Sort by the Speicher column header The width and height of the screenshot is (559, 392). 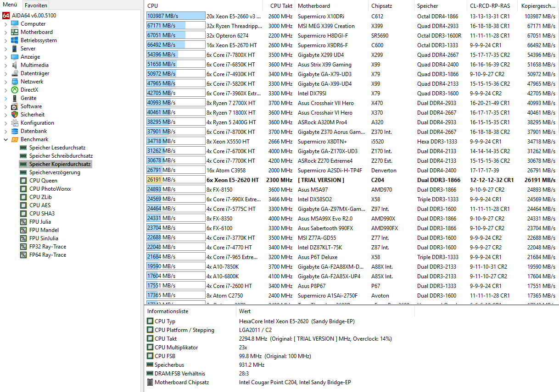(441, 6)
